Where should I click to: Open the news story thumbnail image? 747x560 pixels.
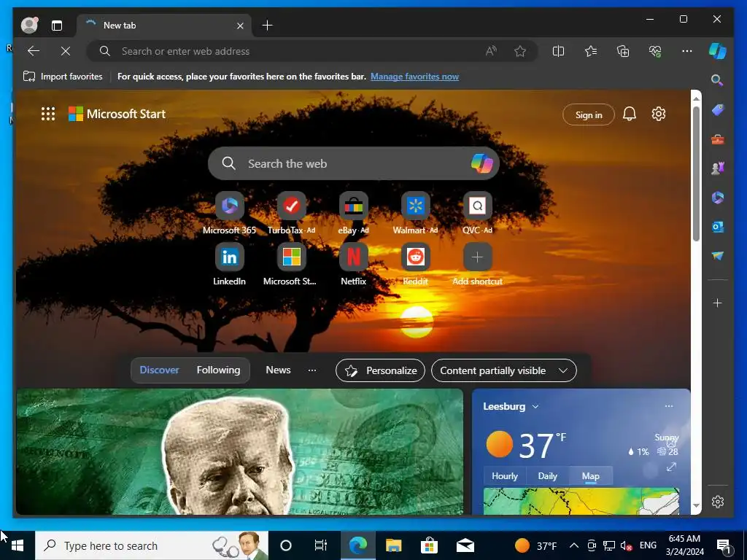(239, 451)
